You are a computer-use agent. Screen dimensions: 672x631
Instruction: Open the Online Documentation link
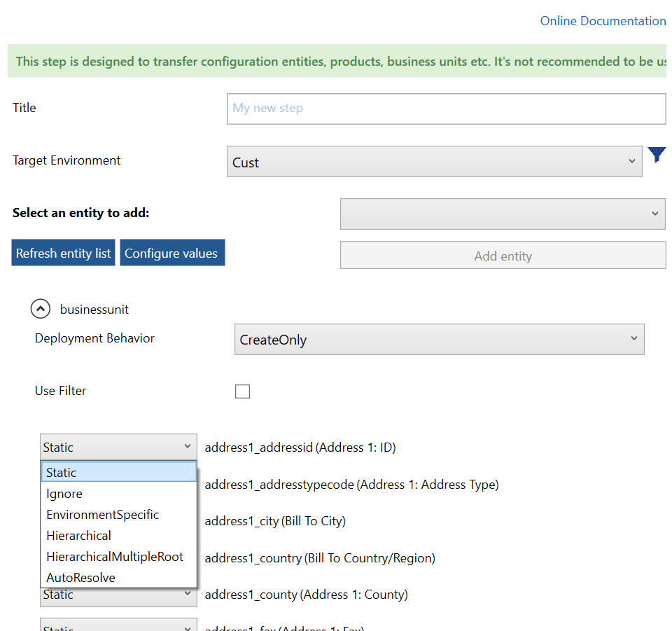point(603,20)
